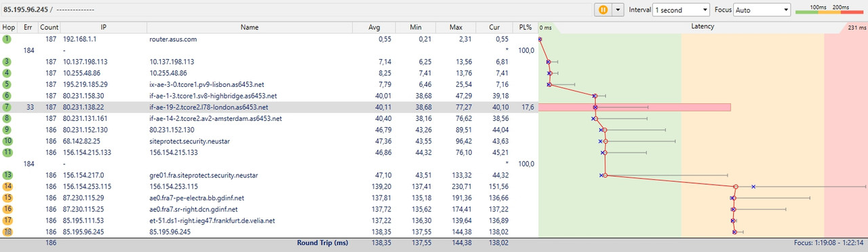868x252 pixels.
Task: Click the pink packet loss bar on hop 7
Action: (x=634, y=107)
